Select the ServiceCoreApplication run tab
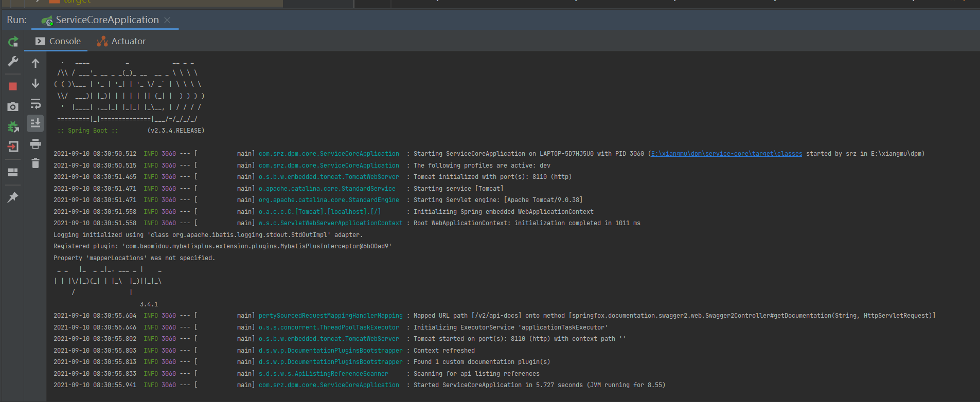 pyautogui.click(x=106, y=20)
